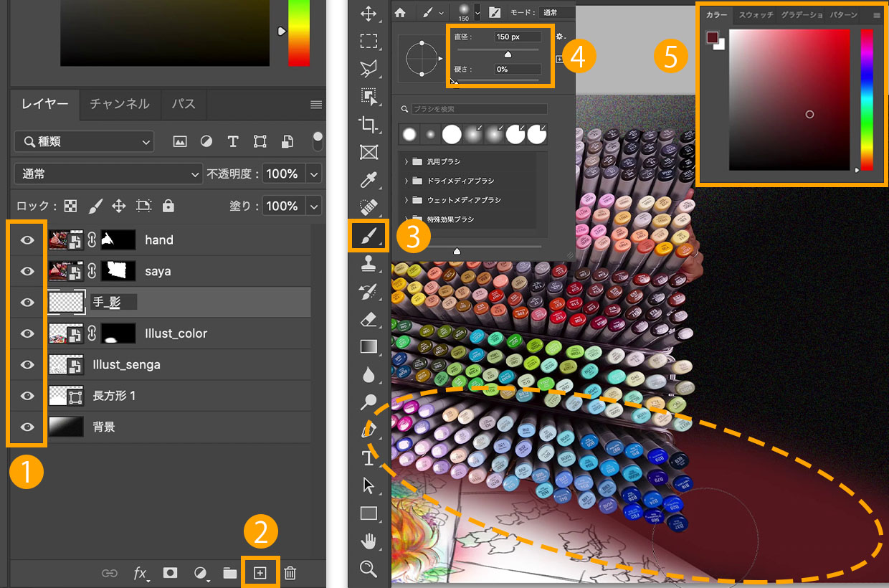
Task: Open the Layers panel menu
Action: tap(315, 105)
